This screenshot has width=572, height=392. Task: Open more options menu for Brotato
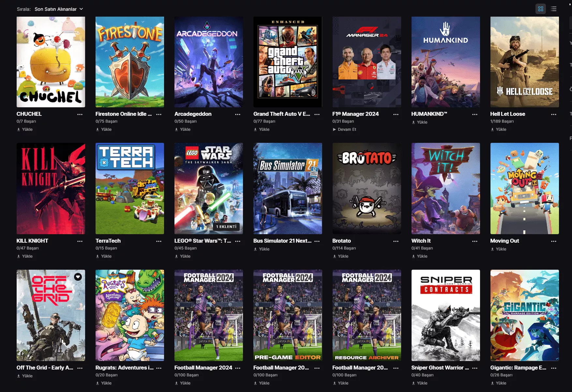pos(396,241)
